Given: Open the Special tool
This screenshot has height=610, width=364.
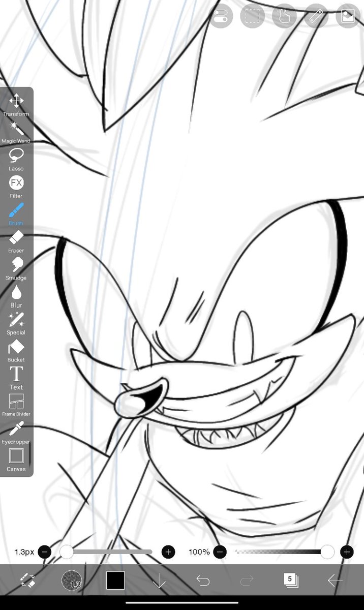Looking at the screenshot, I should 16,323.
